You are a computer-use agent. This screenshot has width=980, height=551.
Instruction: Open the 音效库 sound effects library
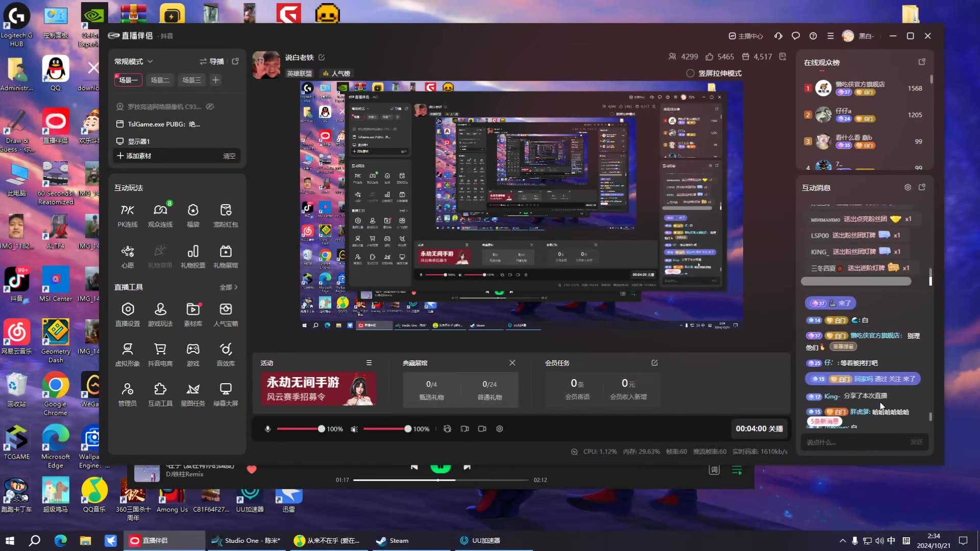[x=226, y=355]
